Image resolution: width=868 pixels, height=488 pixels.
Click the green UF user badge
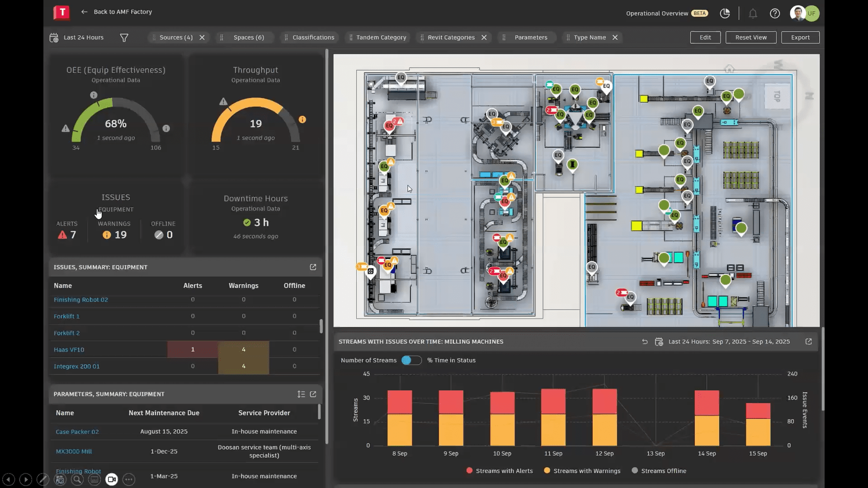(812, 13)
